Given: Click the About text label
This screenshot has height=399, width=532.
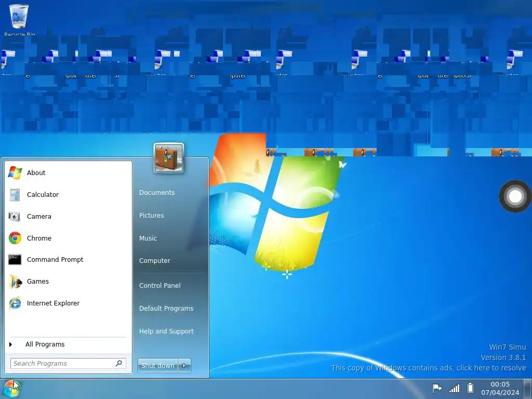Looking at the screenshot, I should tap(36, 172).
